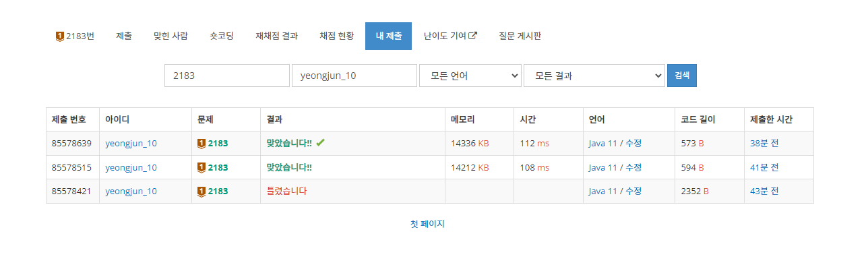868x265 pixels.
Task: Open the 모든 언어 language dropdown
Action: coord(470,76)
